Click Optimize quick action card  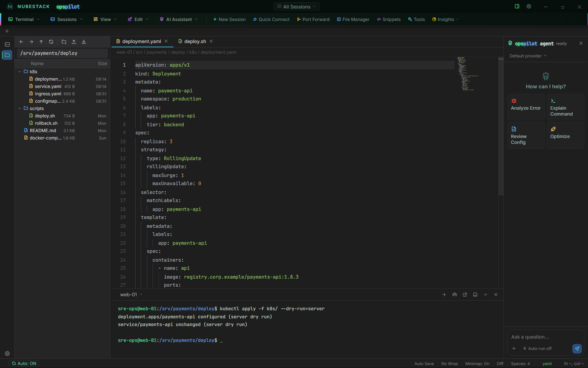565,135
